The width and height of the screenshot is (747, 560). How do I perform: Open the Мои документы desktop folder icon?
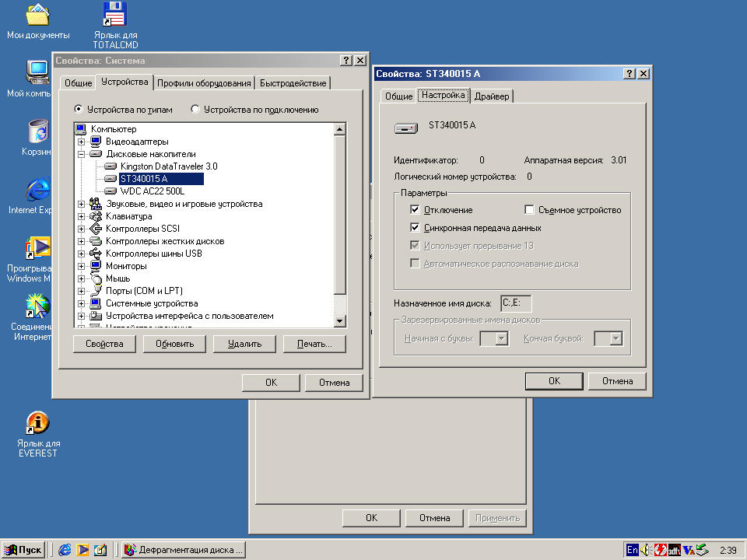[x=37, y=15]
